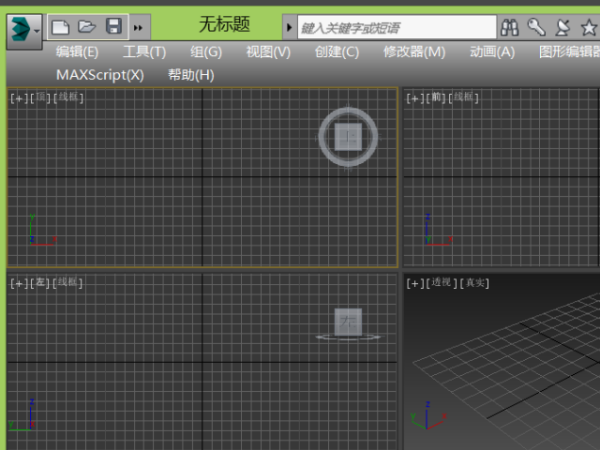Open the MAXScript(X) menu

[x=100, y=74]
